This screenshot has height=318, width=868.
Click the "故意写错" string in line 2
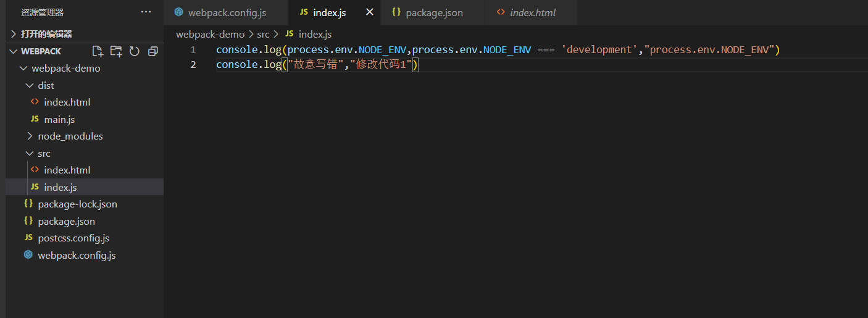click(316, 65)
